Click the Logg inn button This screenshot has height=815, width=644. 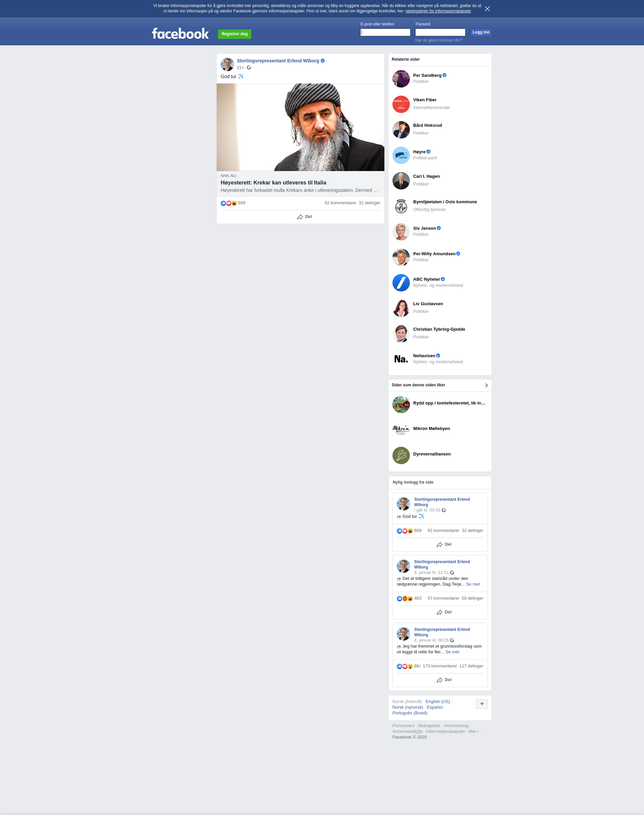pyautogui.click(x=481, y=33)
